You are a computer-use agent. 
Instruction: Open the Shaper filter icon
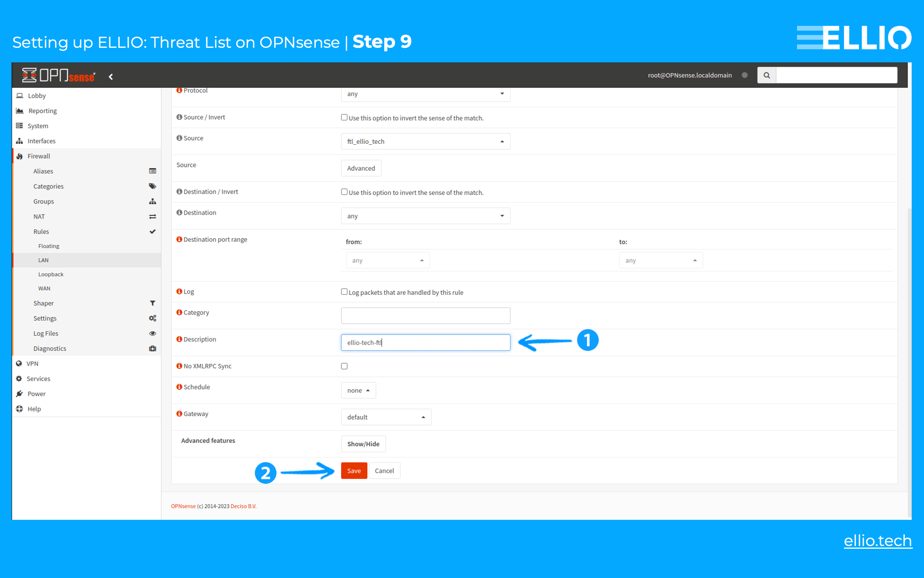(x=152, y=303)
